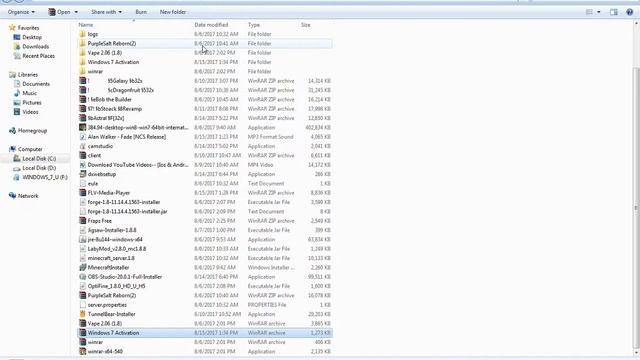Click the Windows 7 Activation WinRAR archive icon
Image resolution: width=640 pixels, height=360 pixels.
82,333
